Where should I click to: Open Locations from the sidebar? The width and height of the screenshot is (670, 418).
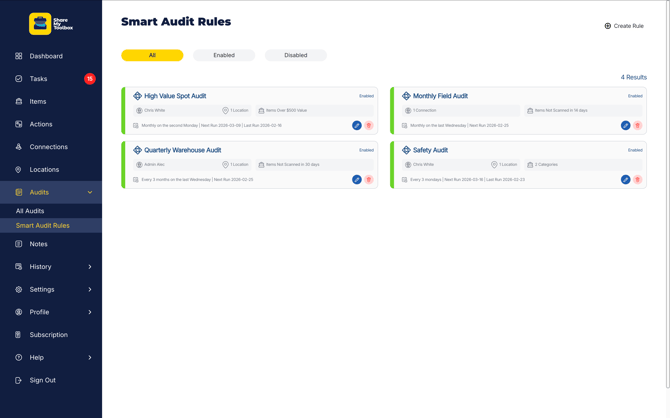[44, 169]
